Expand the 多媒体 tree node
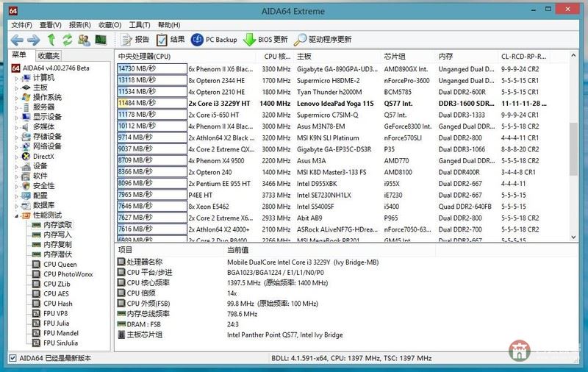The image size is (588, 372). coord(16,126)
